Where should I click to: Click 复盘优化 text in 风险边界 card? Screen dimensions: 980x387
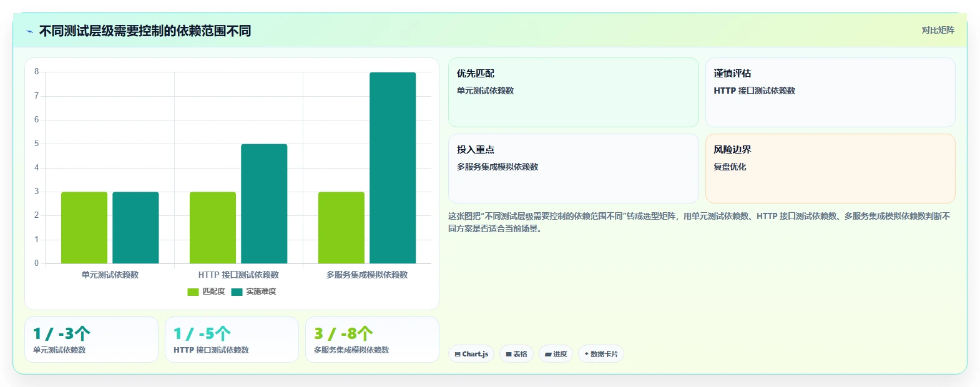click(730, 167)
